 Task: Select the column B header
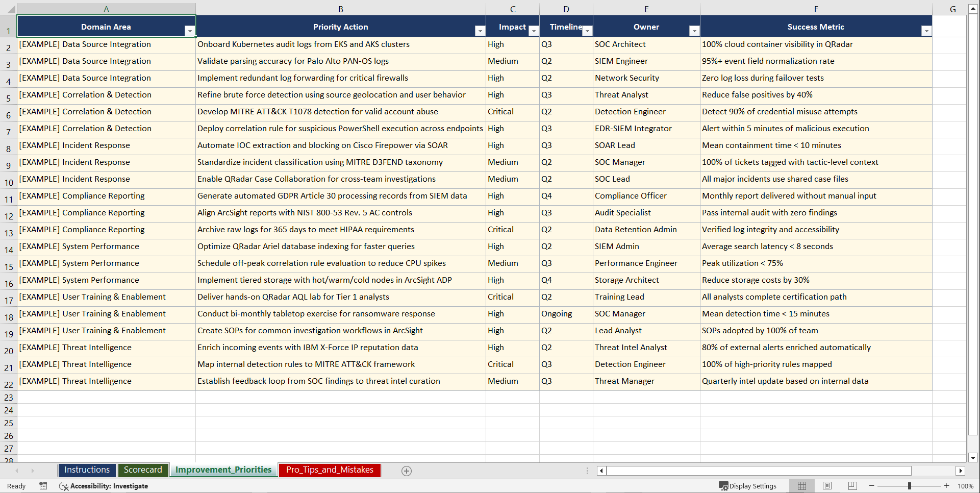pos(340,9)
